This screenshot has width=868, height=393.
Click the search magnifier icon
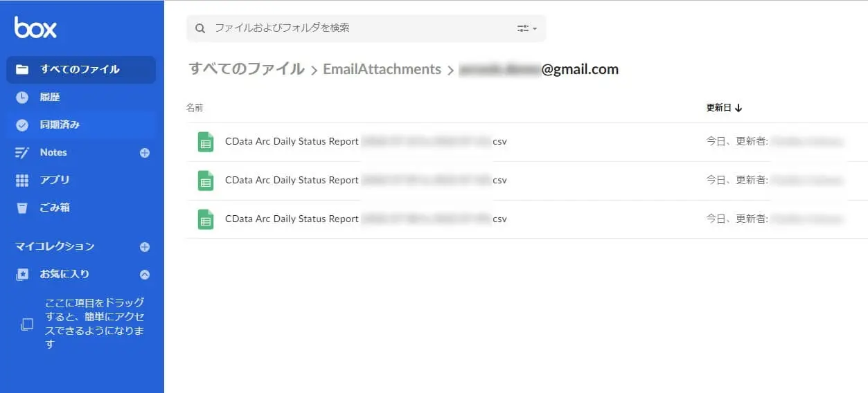click(x=200, y=28)
